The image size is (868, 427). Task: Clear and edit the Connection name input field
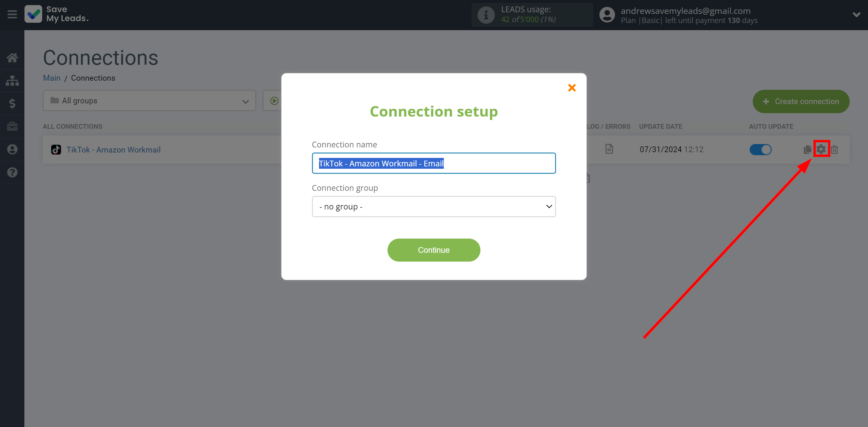pos(434,163)
